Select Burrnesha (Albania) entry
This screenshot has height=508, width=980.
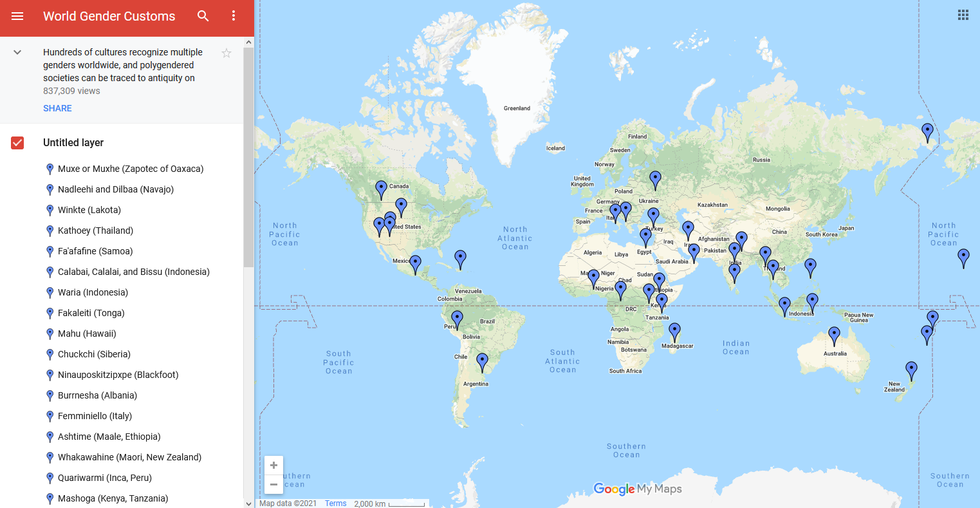(97, 395)
